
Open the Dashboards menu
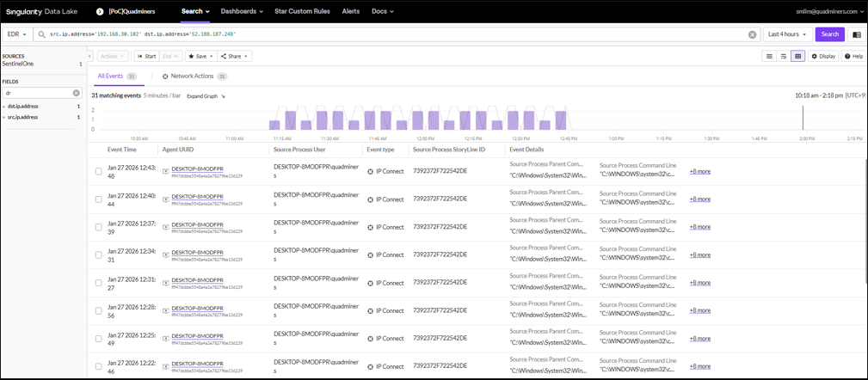(x=242, y=11)
